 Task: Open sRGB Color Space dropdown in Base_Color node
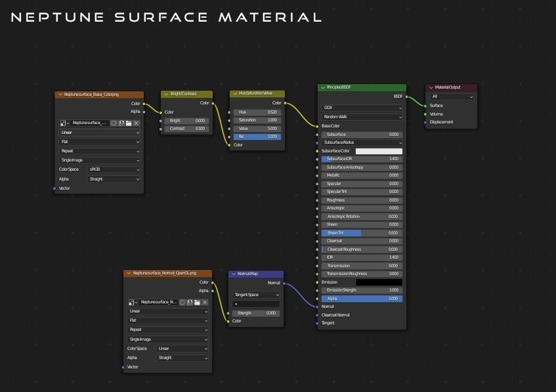click(114, 169)
